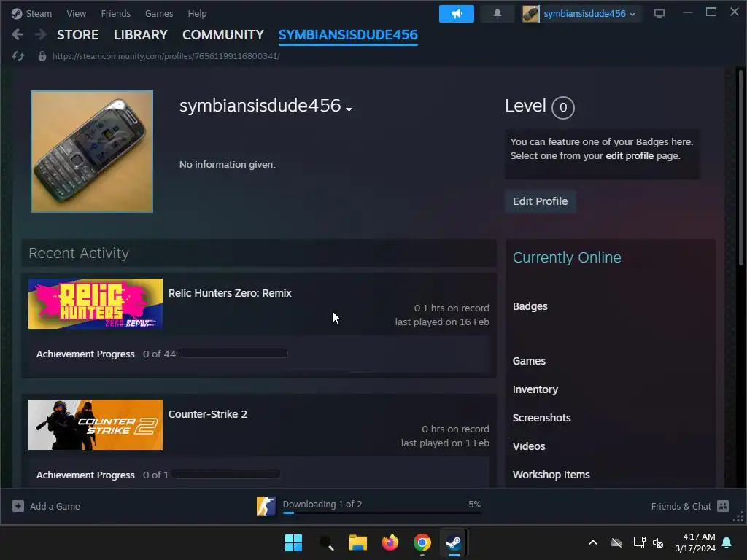
Task: Open the View menu
Action: pos(76,13)
